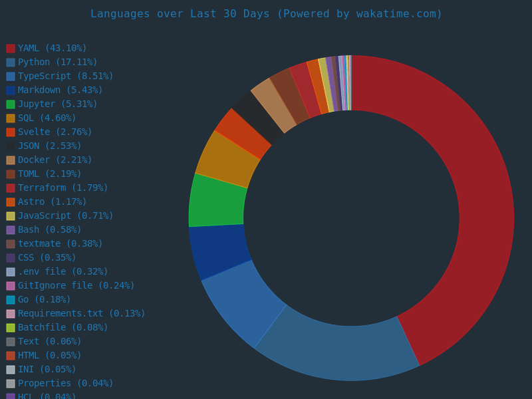This screenshot has width=532, height=399.
Task: Select the HTML legend color swatch
Action: point(11,355)
